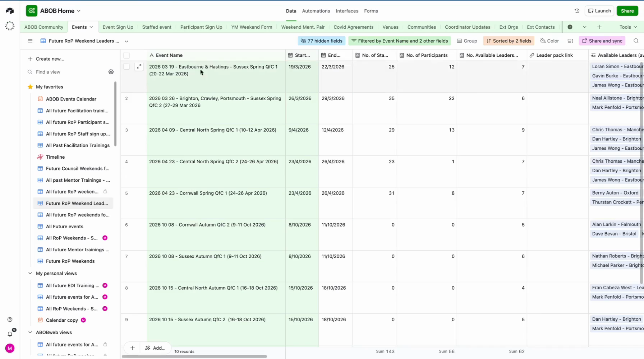644x359 pixels.
Task: Click the search magnifier icon in view toolbar
Action: (x=636, y=41)
